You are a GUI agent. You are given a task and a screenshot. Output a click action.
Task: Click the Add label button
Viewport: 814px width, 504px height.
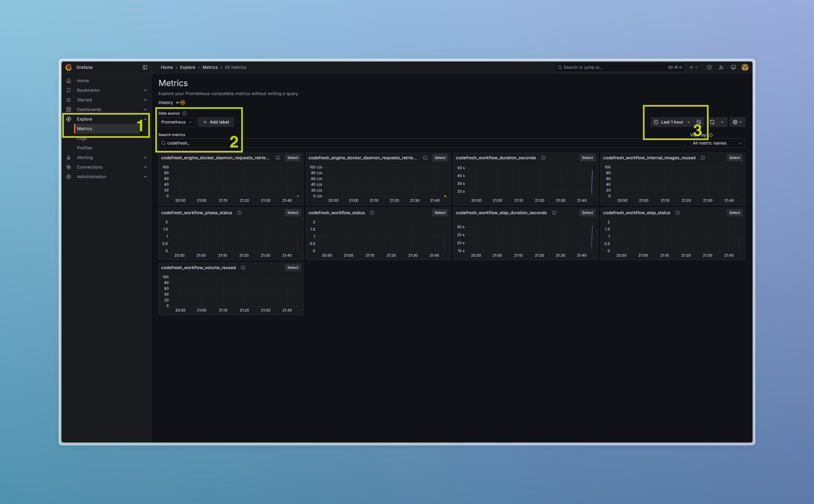216,122
